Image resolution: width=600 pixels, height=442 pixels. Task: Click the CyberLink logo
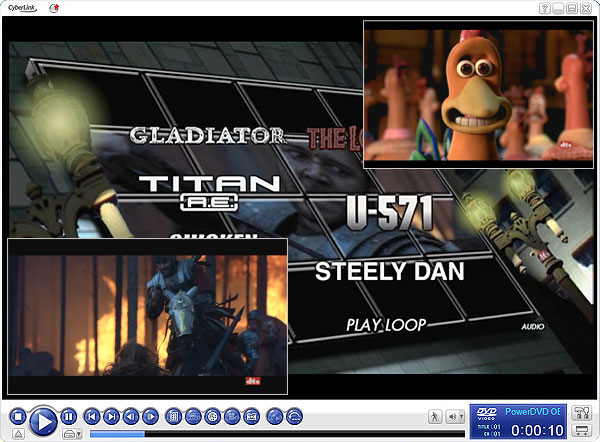click(x=22, y=8)
